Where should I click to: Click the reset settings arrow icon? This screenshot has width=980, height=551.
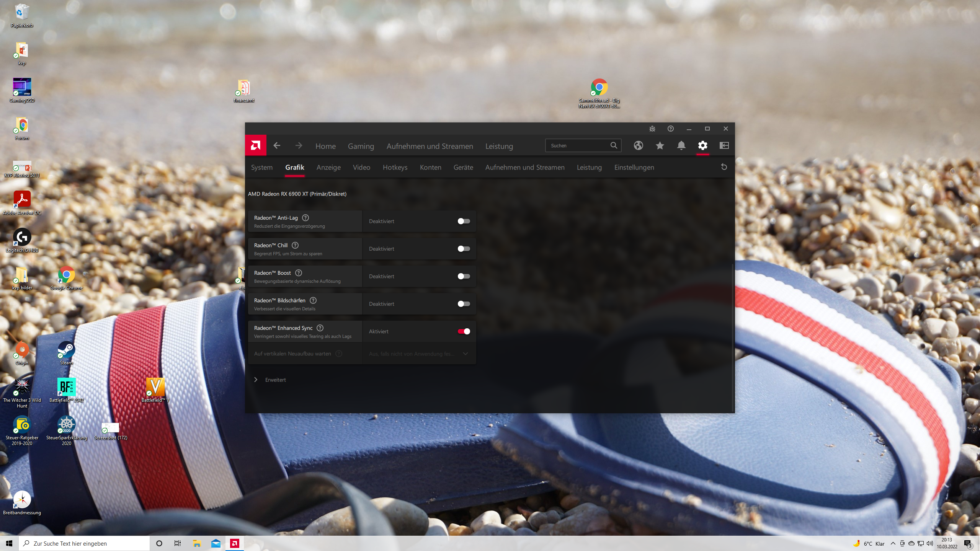[724, 167]
